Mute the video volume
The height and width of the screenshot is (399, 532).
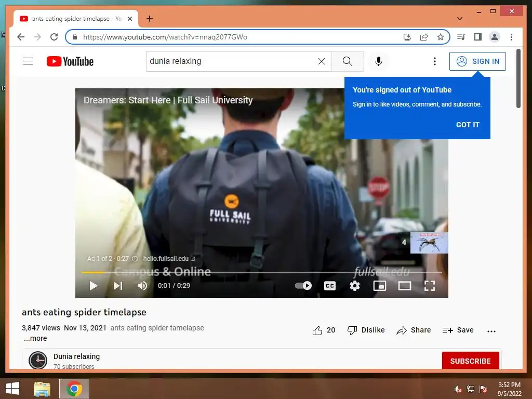142,286
